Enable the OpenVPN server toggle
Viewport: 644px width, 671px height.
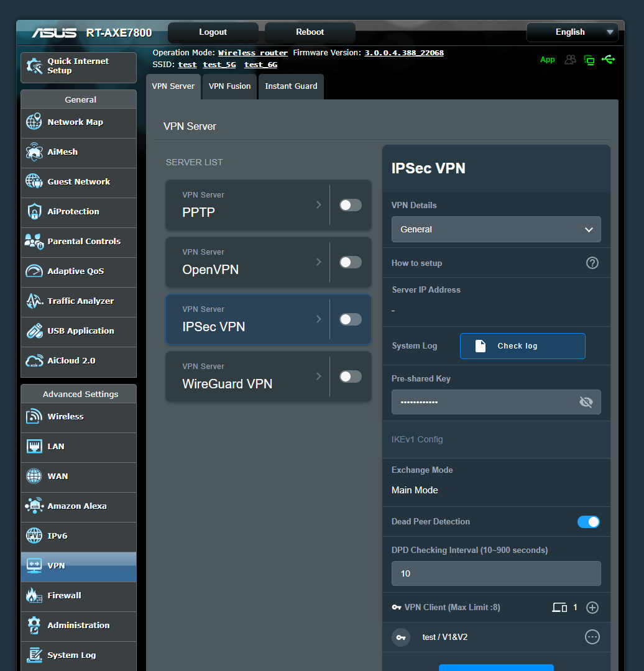(350, 262)
